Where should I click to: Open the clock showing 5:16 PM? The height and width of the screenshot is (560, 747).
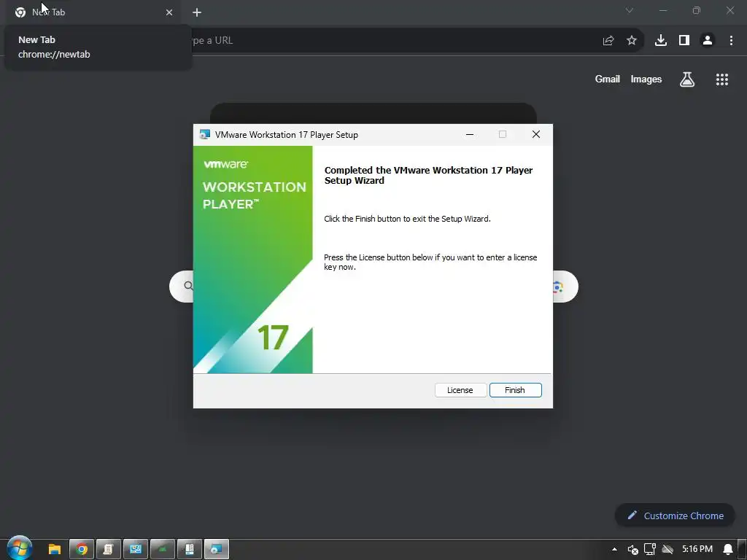[x=697, y=549]
